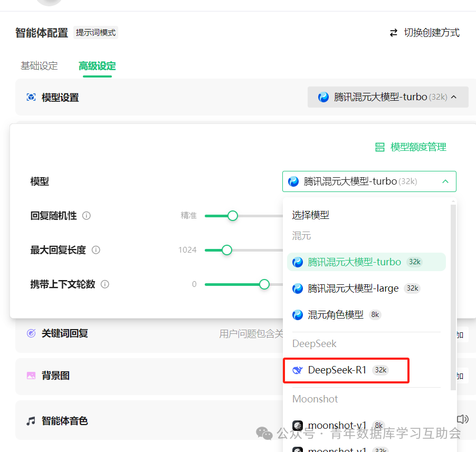Click the 回复随机性 slider handle
The width and height of the screenshot is (476, 452).
click(233, 216)
